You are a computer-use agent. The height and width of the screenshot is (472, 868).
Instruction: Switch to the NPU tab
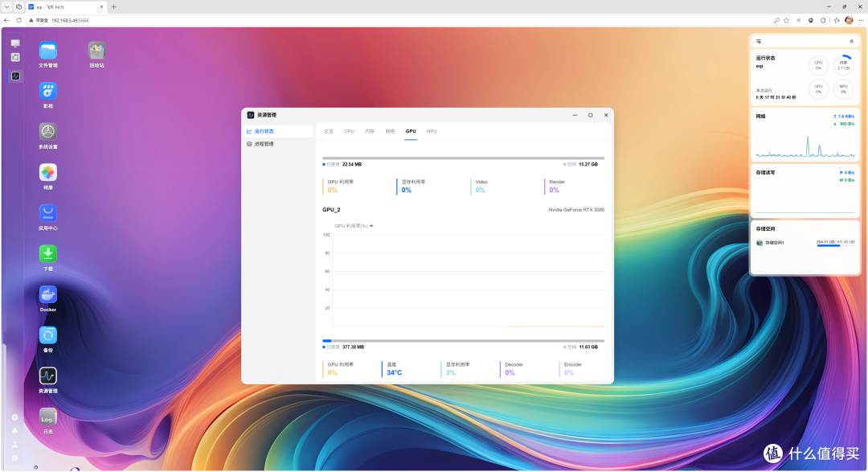(432, 131)
